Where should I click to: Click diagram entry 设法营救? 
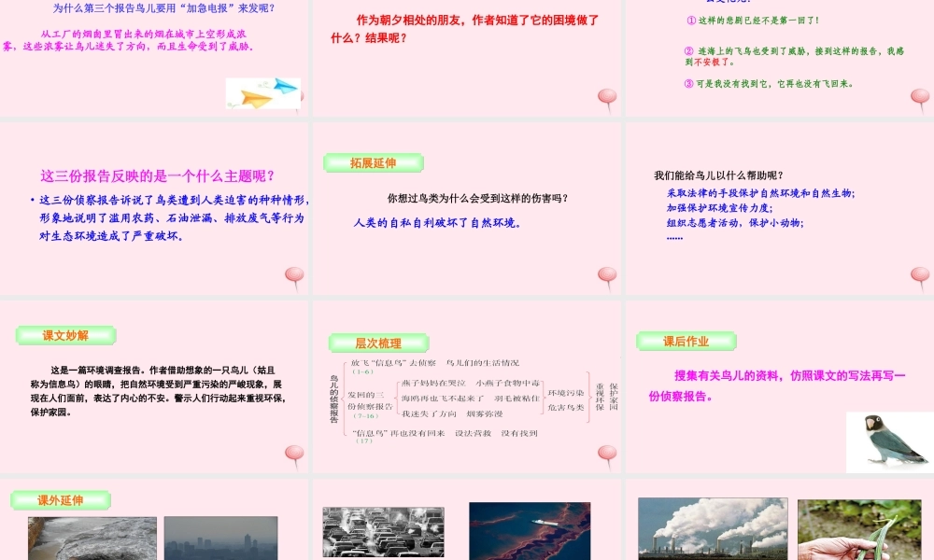[474, 433]
